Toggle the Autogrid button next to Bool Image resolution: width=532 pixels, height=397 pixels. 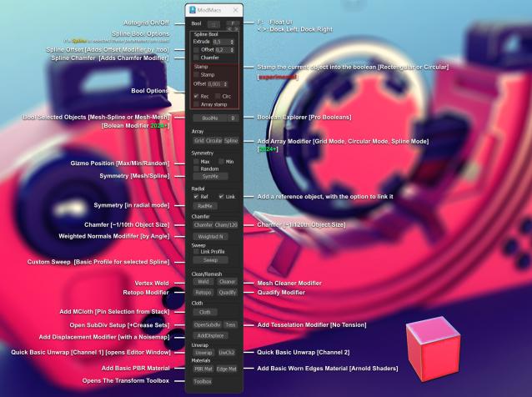tap(213, 24)
